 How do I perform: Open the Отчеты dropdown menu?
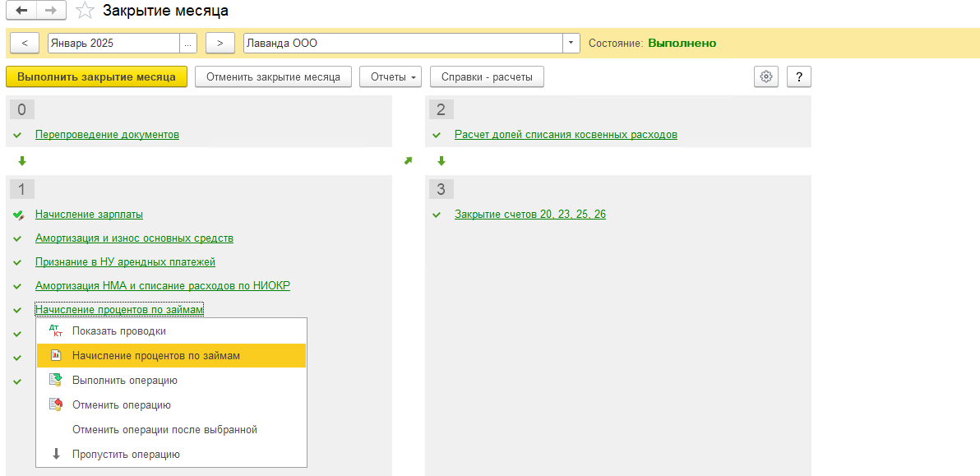(391, 76)
